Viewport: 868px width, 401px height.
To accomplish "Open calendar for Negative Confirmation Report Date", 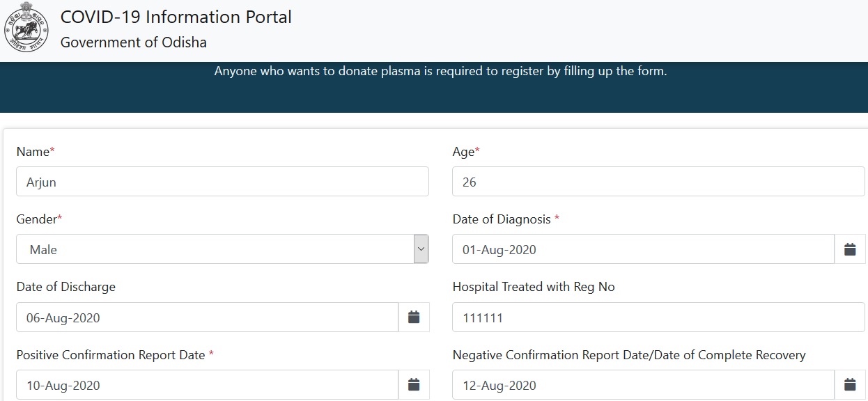I will pos(850,385).
